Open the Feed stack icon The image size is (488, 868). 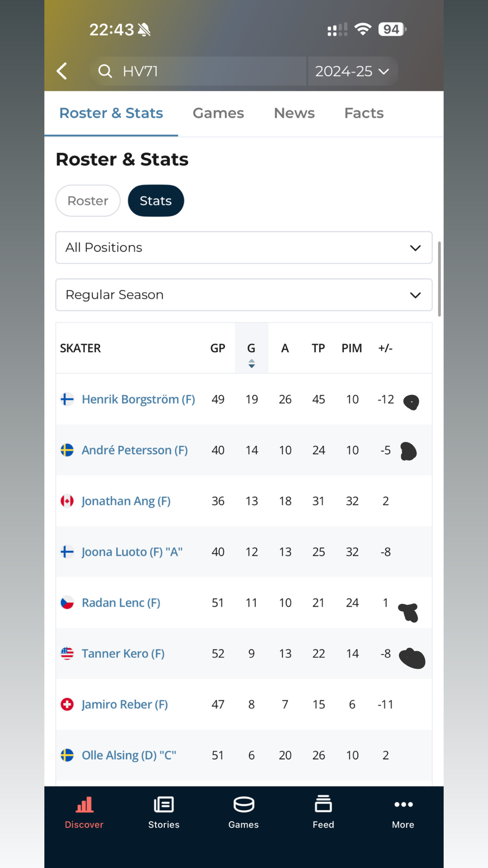click(x=323, y=804)
